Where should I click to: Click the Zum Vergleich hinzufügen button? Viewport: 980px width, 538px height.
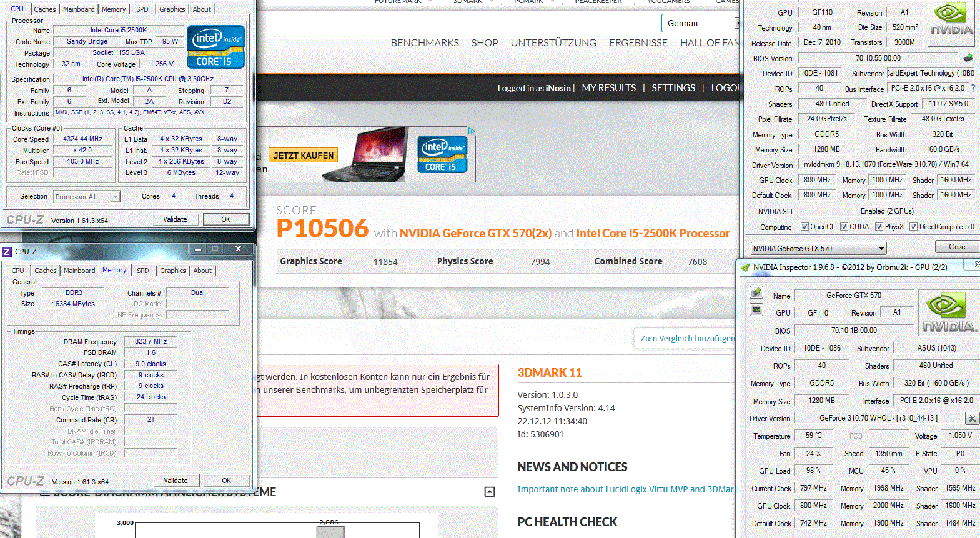686,338
